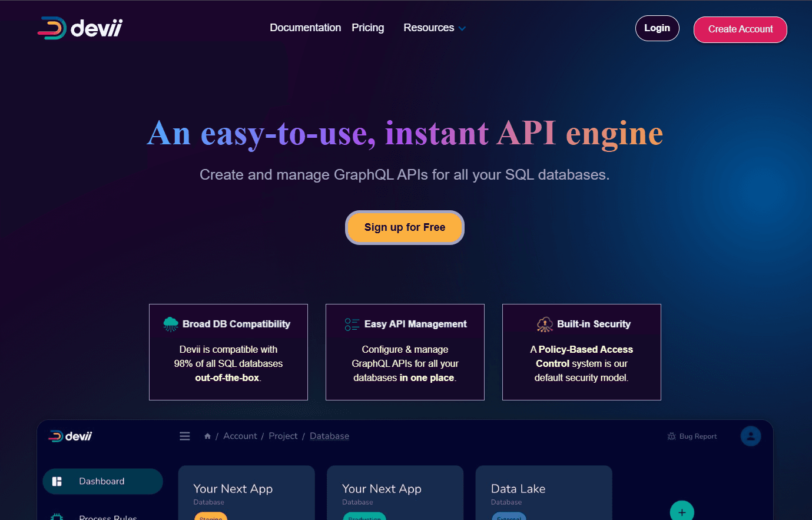Image resolution: width=812 pixels, height=520 pixels.
Task: Click the home icon in the breadcrumb
Action: [x=207, y=436]
